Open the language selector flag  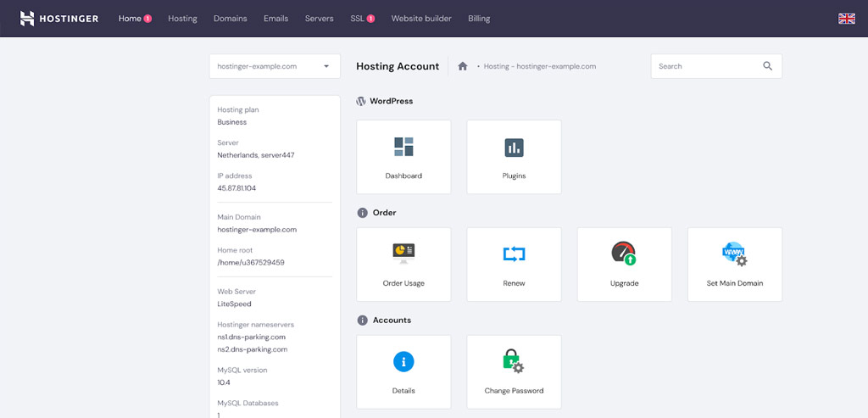click(846, 19)
